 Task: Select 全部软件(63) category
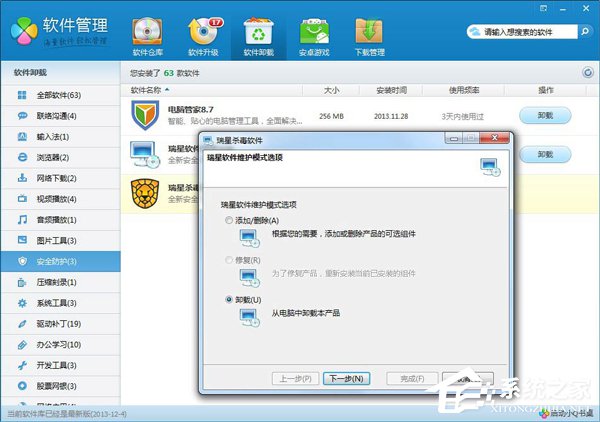tap(60, 95)
